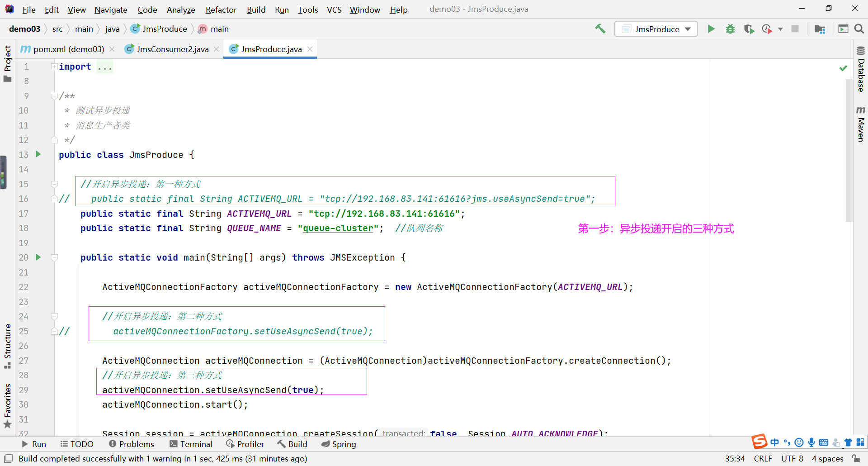Click the Profile run icon
The height and width of the screenshot is (466, 868).
coord(767,29)
